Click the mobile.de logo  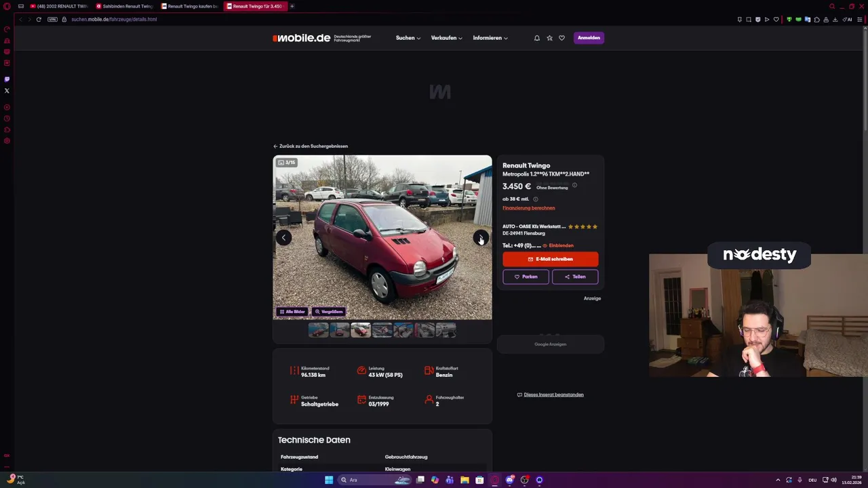301,38
